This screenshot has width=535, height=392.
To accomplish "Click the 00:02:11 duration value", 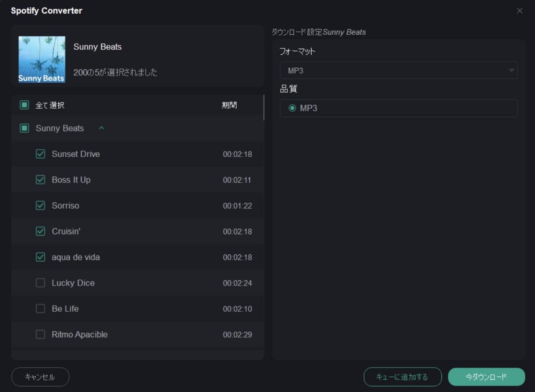I will point(237,180).
